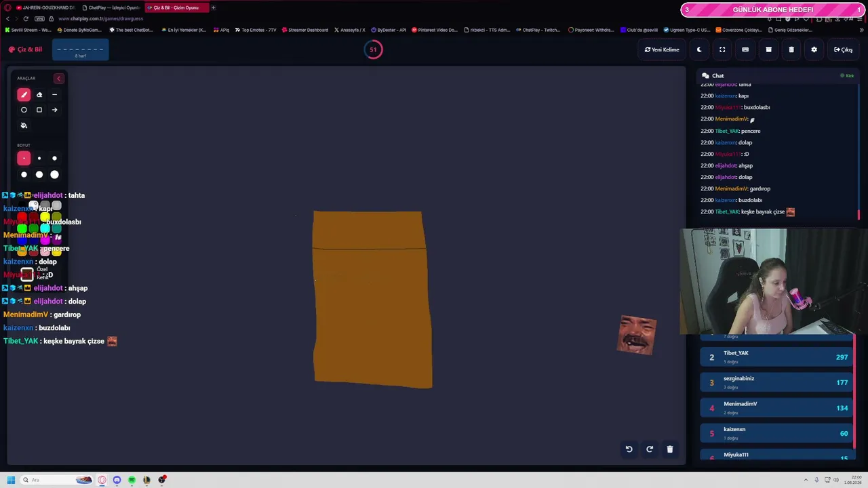Switch to the JAHREIN-OGUZKHAND browser tab
The image size is (868, 488).
coord(45,7)
